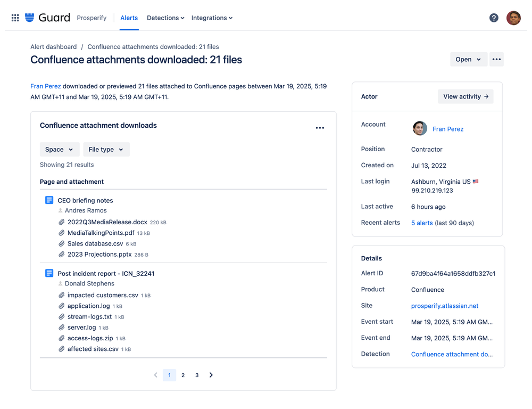The width and height of the screenshot is (532, 409).
Task: Open the help question mark icon
Action: 494,18
